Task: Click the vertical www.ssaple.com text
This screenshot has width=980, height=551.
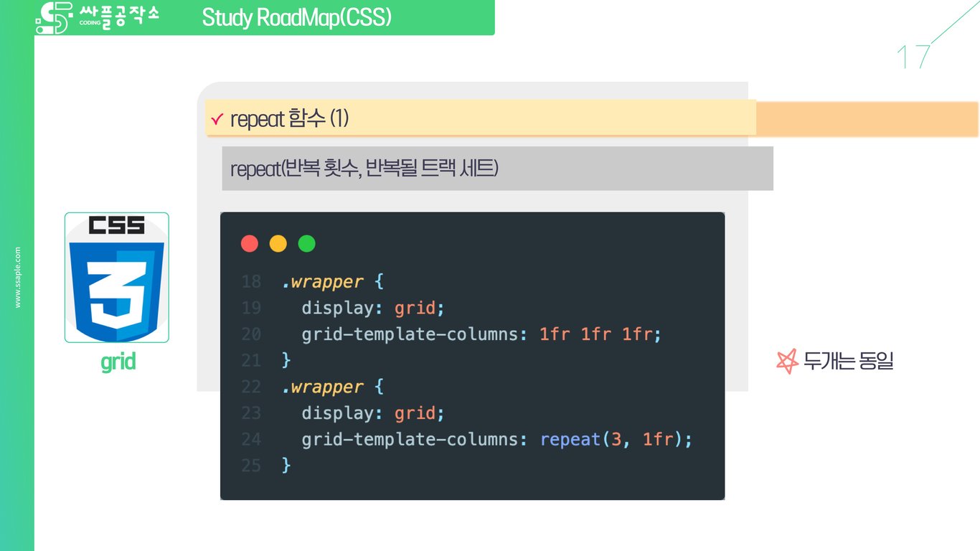Action: click(x=18, y=277)
